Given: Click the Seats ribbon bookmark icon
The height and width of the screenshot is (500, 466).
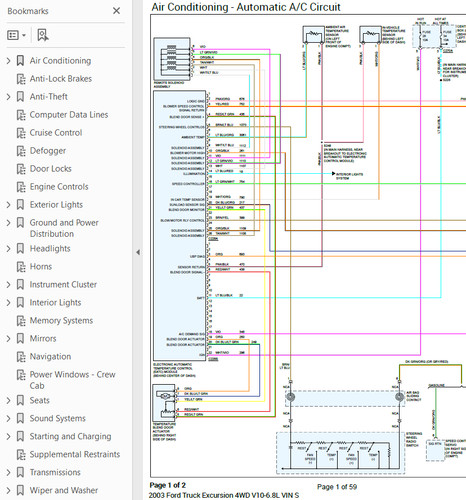Looking at the screenshot, I should 20,400.
